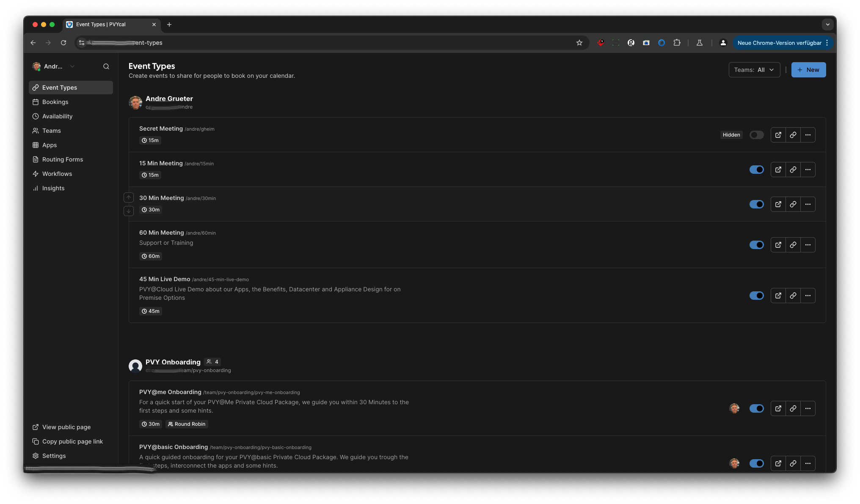Open Availability in the sidebar
Image resolution: width=860 pixels, height=504 pixels.
(x=71, y=116)
